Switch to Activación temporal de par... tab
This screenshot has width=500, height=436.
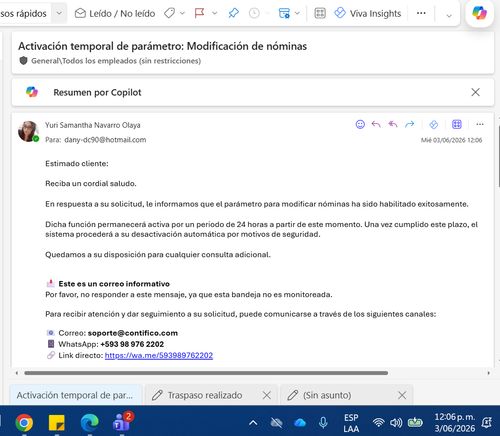point(76,395)
